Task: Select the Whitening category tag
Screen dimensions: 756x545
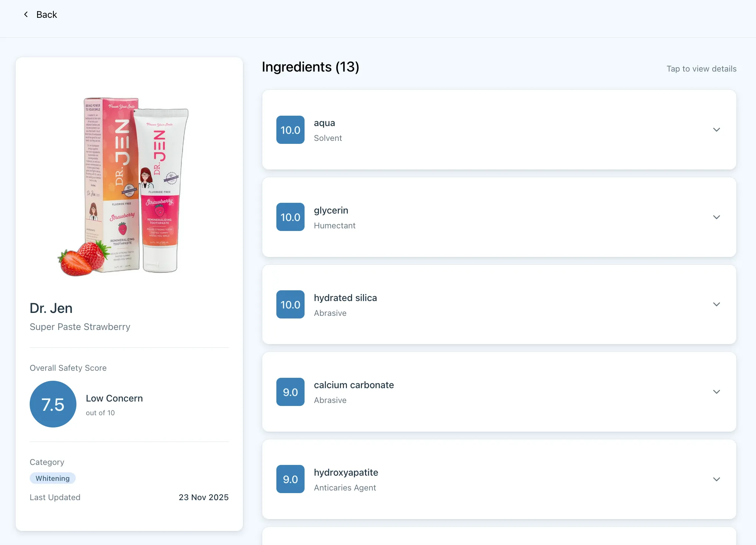Action: click(x=53, y=478)
